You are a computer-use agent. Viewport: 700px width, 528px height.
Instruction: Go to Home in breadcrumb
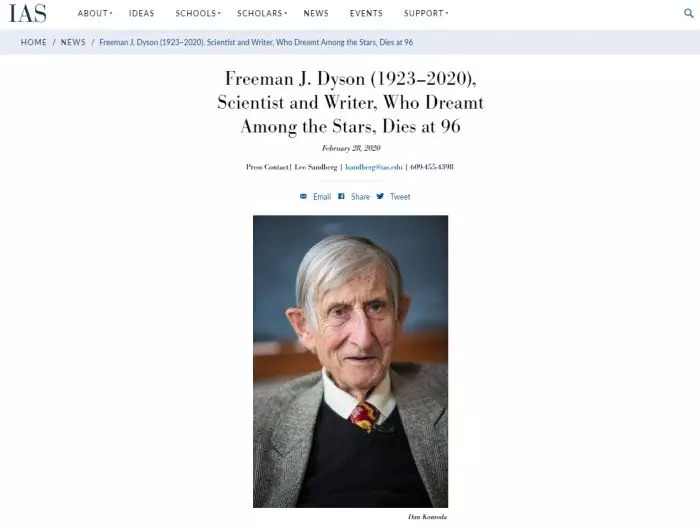[x=33, y=42]
